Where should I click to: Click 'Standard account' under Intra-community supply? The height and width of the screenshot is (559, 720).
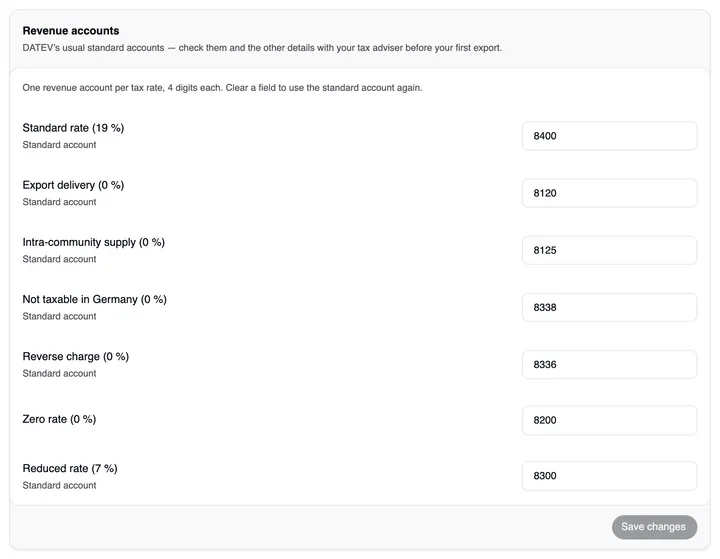pyautogui.click(x=59, y=259)
